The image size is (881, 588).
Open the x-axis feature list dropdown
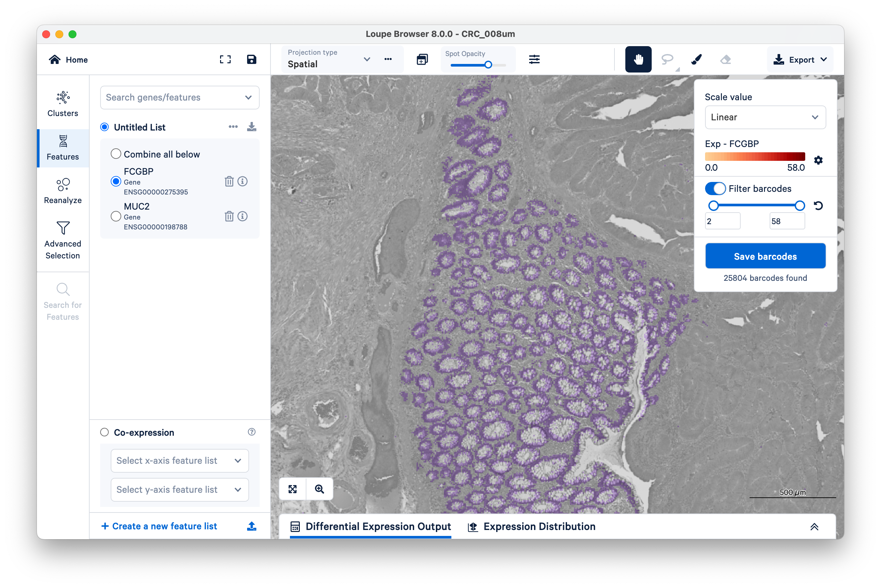pyautogui.click(x=180, y=461)
